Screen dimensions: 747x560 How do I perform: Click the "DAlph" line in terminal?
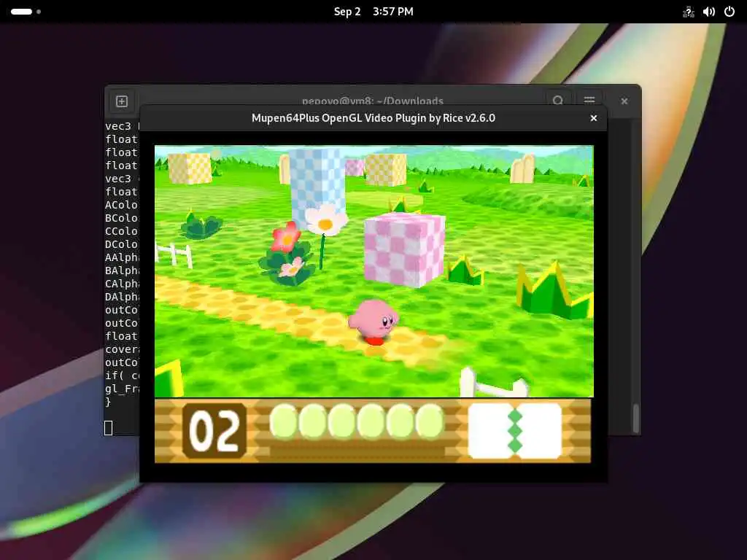click(122, 297)
